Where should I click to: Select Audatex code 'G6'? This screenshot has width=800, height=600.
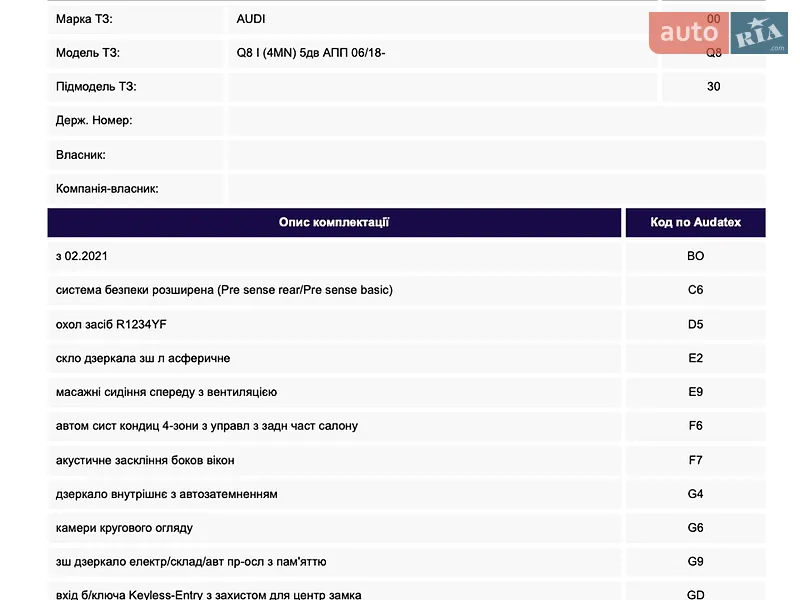695,528
